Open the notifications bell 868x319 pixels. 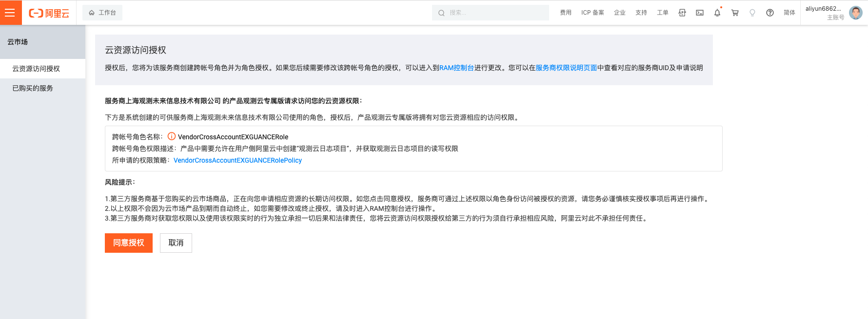717,13
